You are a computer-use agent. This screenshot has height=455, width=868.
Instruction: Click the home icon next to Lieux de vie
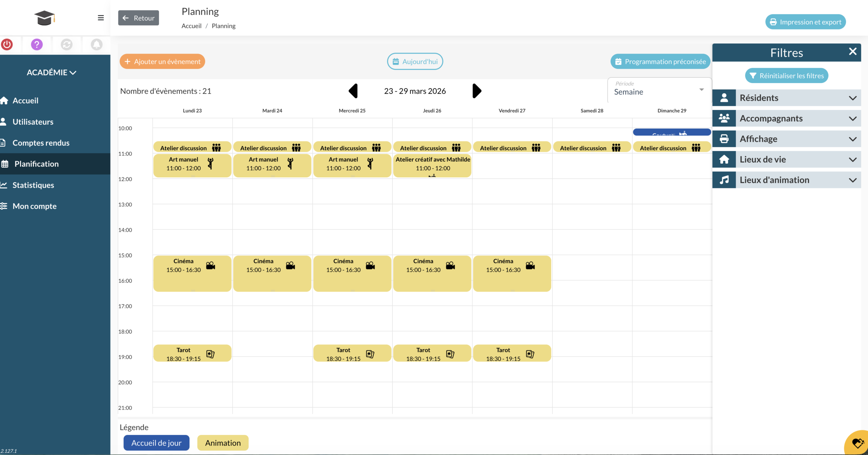click(725, 159)
